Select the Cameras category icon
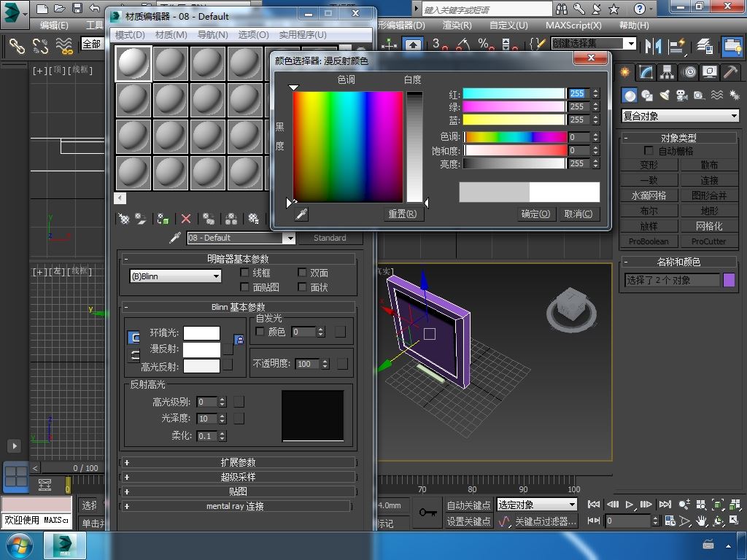Image resolution: width=747 pixels, height=560 pixels. tap(681, 96)
